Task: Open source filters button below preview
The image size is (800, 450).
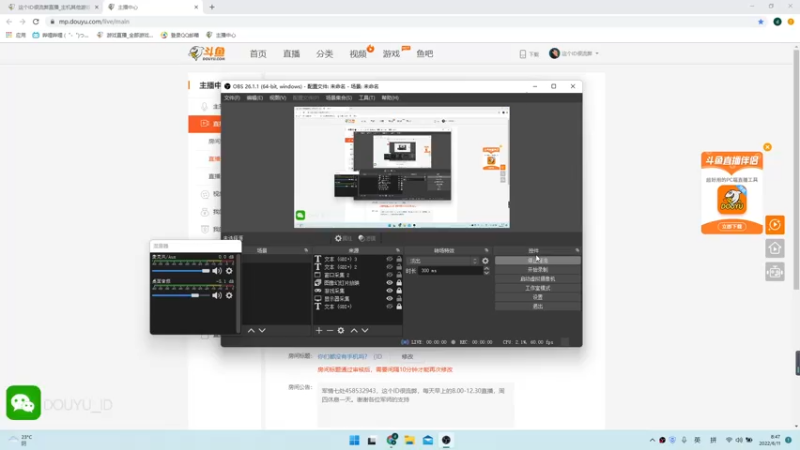Action: [367, 238]
